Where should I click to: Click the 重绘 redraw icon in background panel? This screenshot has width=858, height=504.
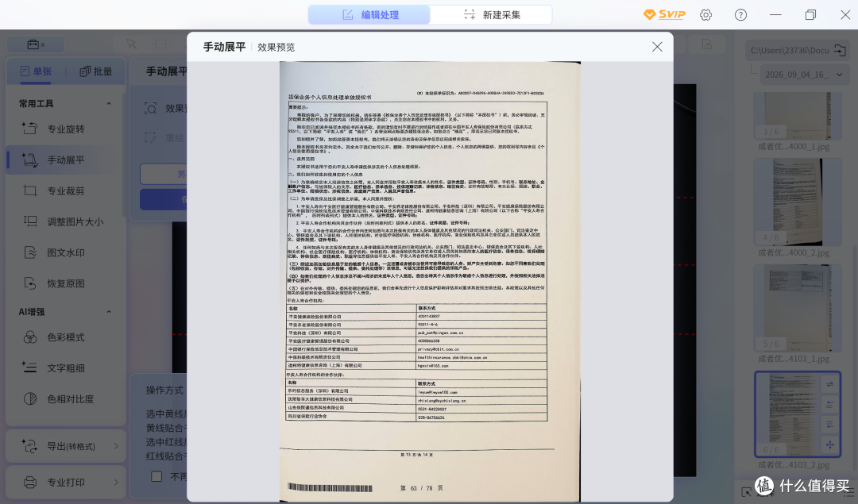pyautogui.click(x=150, y=138)
